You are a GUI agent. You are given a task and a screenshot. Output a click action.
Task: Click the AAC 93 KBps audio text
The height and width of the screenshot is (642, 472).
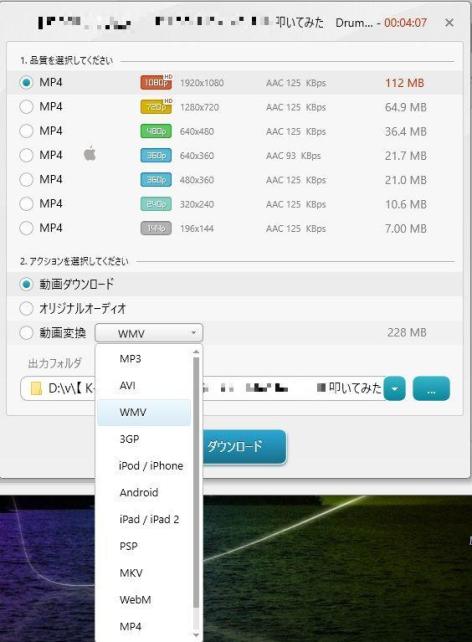click(294, 156)
